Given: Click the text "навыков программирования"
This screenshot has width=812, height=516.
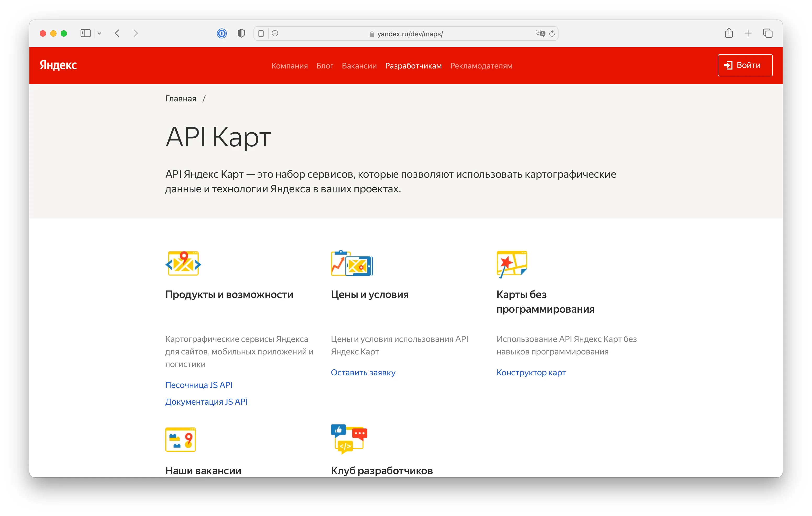Looking at the screenshot, I should pos(552,352).
